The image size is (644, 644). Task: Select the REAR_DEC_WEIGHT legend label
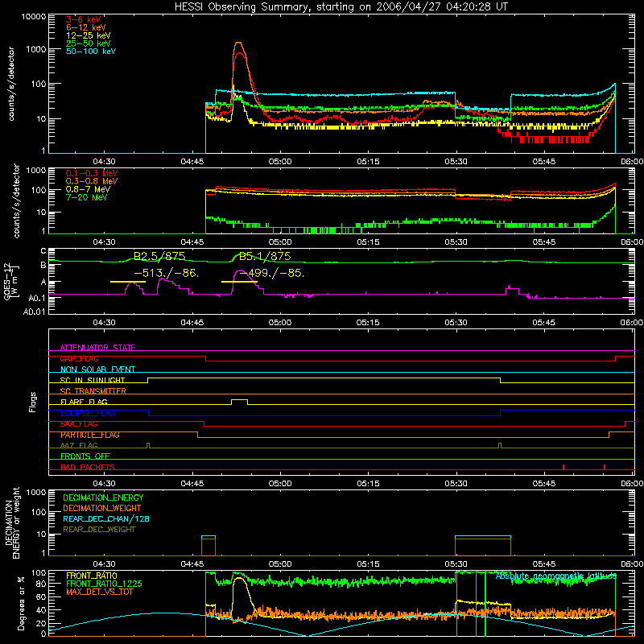click(x=99, y=530)
